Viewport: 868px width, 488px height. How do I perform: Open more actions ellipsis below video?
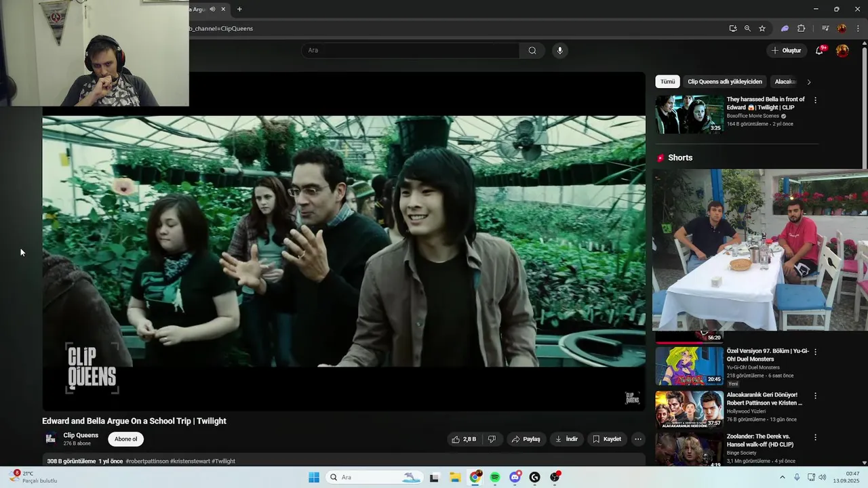point(637,439)
